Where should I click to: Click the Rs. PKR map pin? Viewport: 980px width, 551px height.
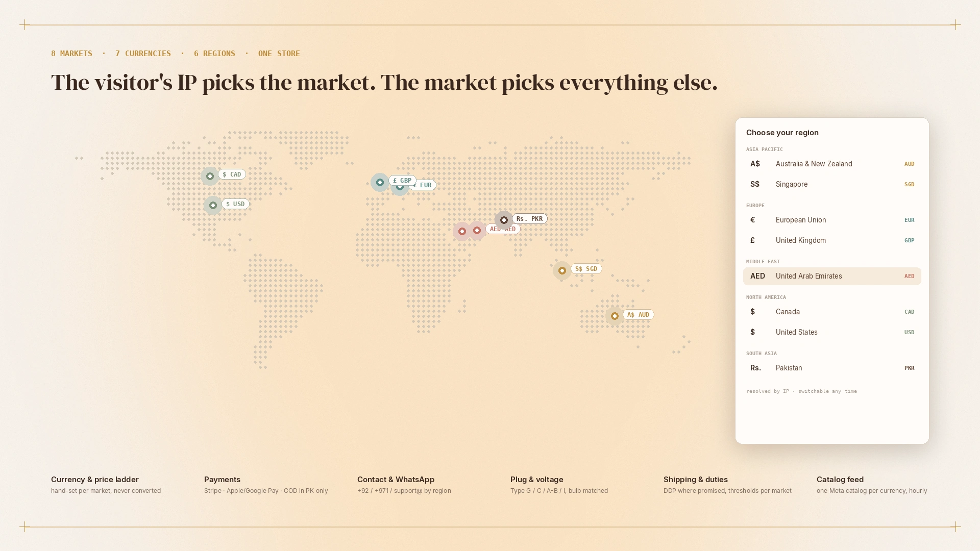point(504,220)
